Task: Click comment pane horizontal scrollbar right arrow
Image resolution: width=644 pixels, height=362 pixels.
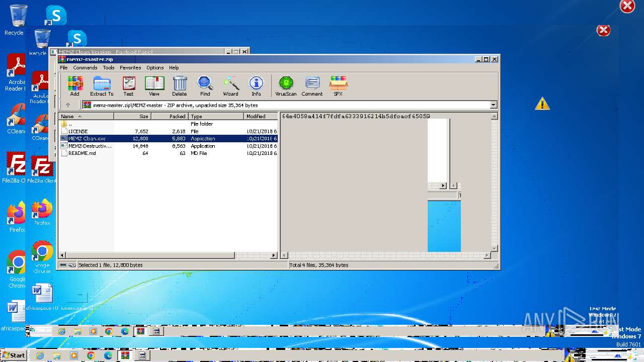Action: (487, 255)
